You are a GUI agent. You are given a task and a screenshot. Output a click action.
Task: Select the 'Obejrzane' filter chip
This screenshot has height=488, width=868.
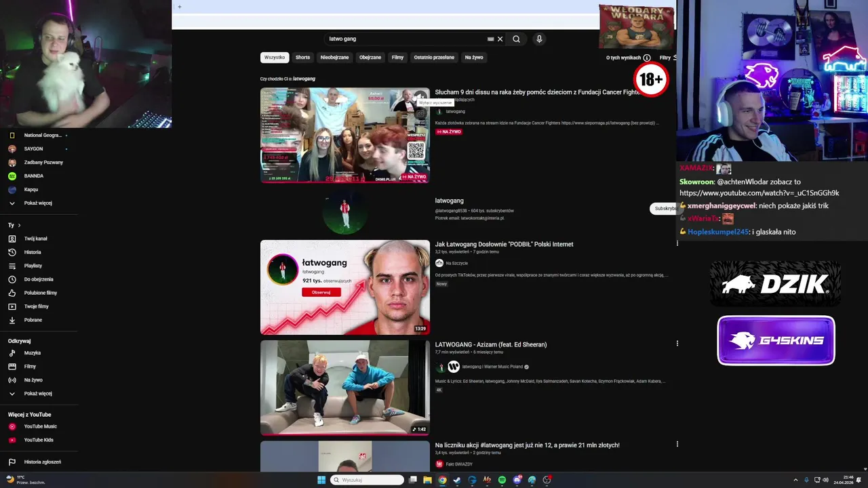(x=370, y=58)
